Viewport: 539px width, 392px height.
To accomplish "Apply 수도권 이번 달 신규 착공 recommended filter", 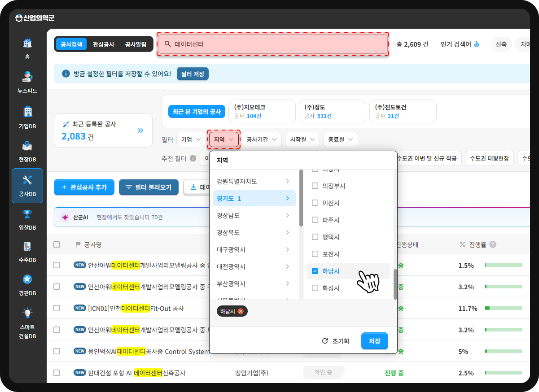I will (427, 158).
